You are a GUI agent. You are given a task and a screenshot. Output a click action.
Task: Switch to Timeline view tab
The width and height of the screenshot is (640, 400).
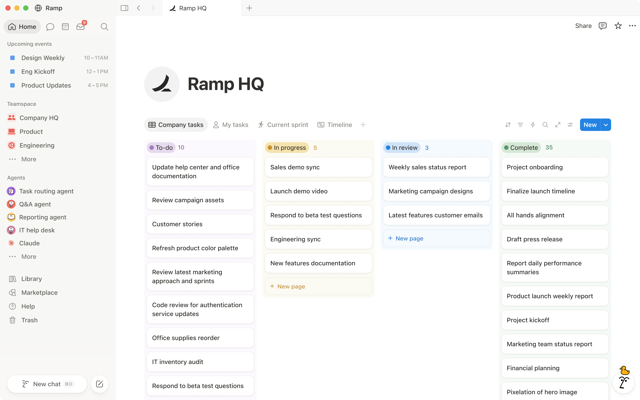click(x=335, y=125)
